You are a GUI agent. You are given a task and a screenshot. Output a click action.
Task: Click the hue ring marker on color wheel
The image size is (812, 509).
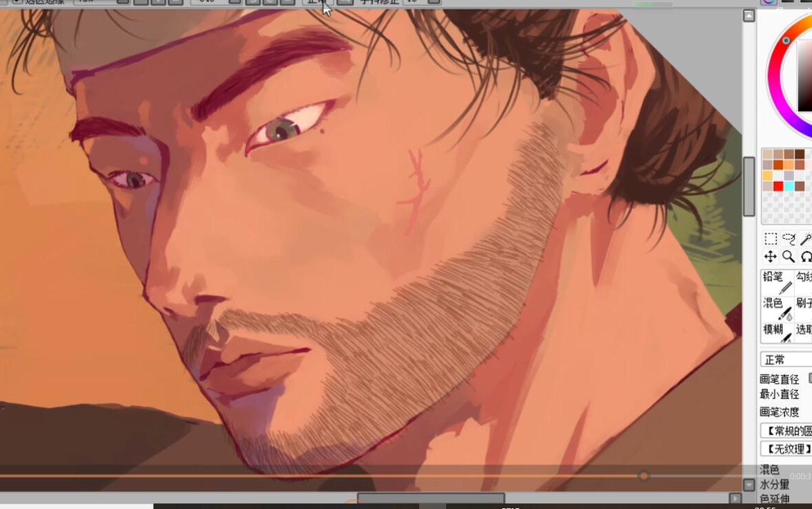point(786,40)
